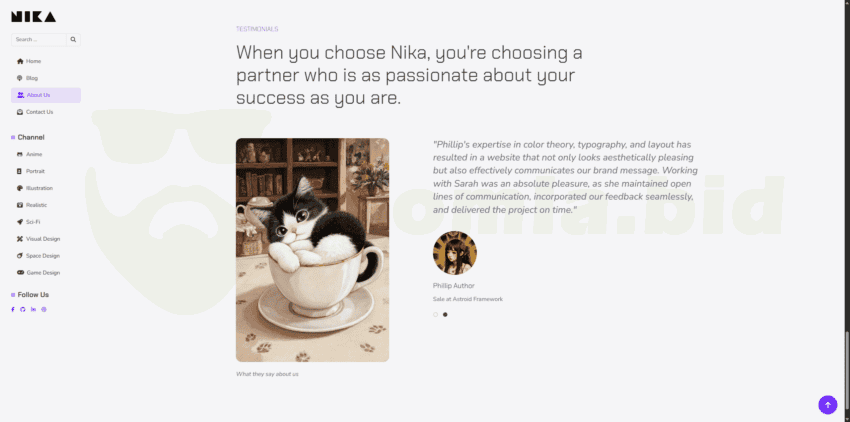Click the search magnifier icon
This screenshot has width=850, height=422.
tap(73, 40)
